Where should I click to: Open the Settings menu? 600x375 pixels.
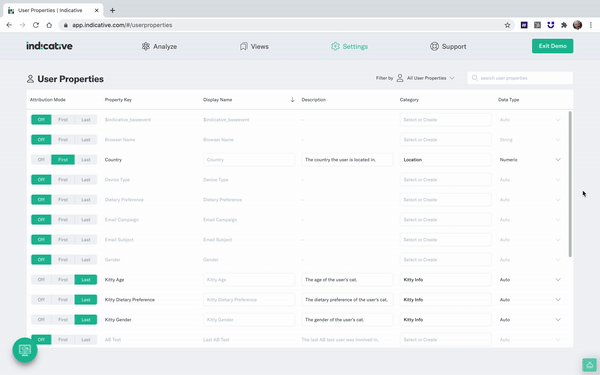(349, 46)
